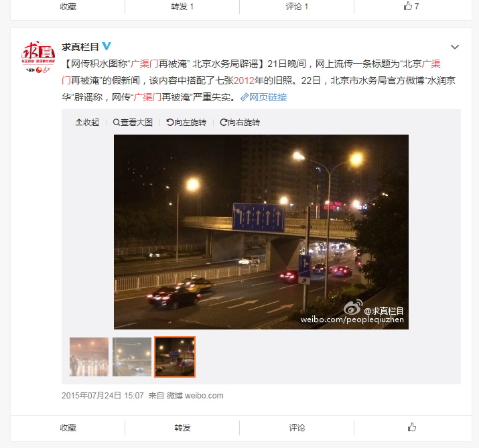This screenshot has width=479, height=448.
Task: Select the second street lamp thumbnail
Action: [x=132, y=357]
